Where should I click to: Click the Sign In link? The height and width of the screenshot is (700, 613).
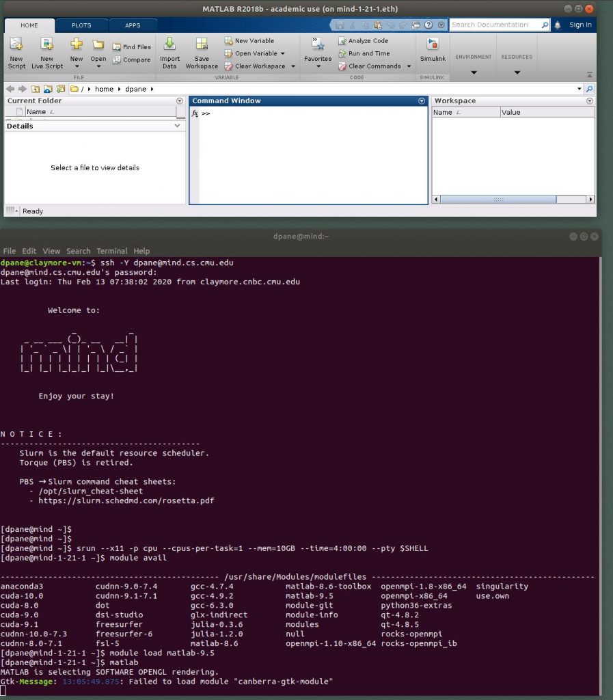click(580, 25)
